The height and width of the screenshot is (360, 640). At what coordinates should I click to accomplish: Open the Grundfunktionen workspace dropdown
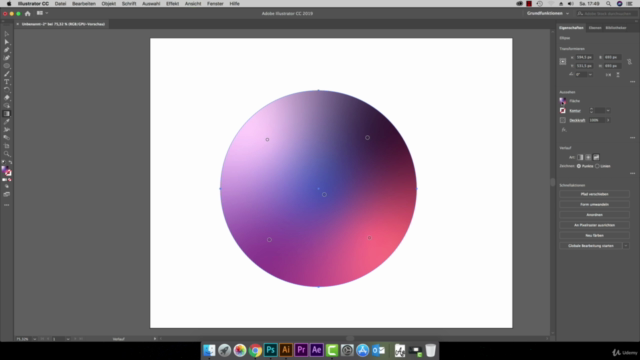click(x=548, y=13)
